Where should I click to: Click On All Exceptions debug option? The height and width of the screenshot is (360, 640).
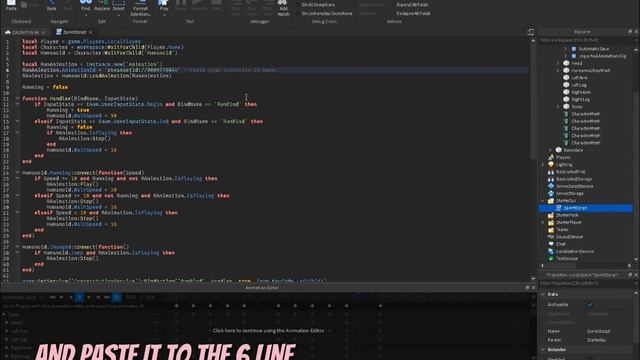(x=318, y=5)
